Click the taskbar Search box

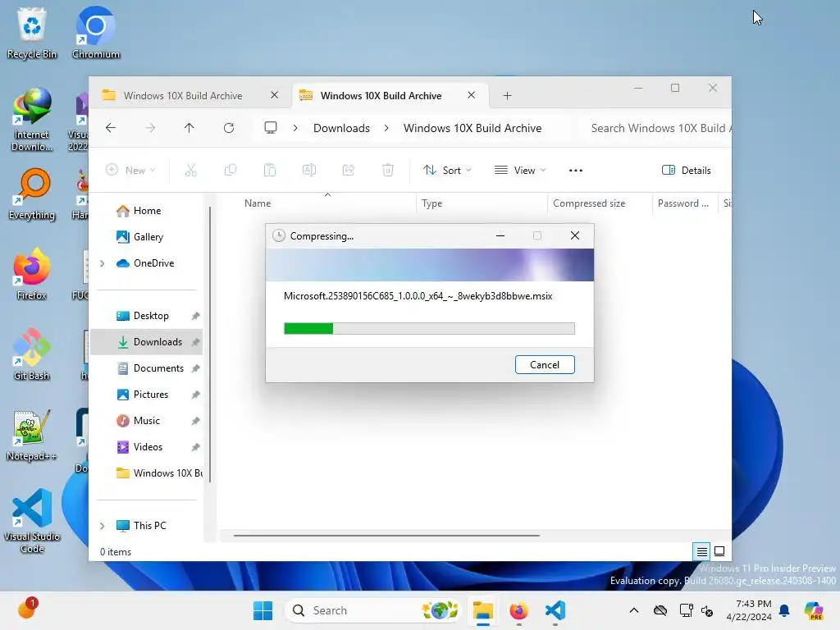(x=373, y=610)
